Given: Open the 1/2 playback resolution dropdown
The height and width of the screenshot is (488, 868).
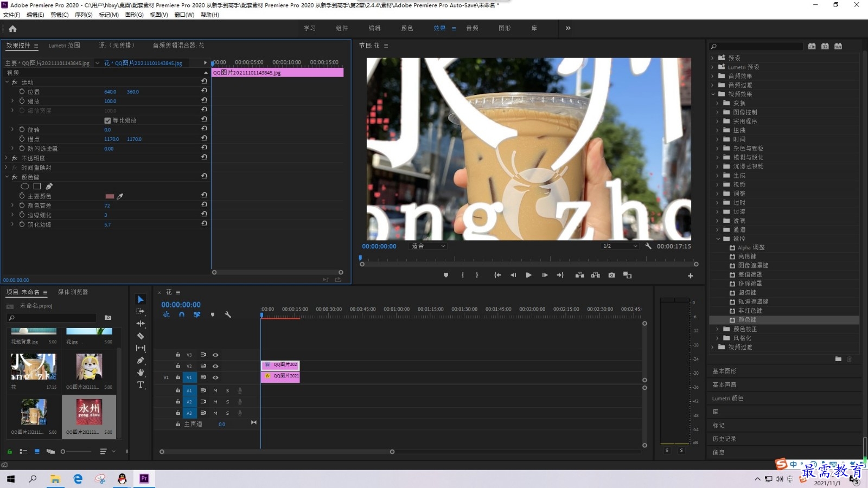Looking at the screenshot, I should coord(620,246).
